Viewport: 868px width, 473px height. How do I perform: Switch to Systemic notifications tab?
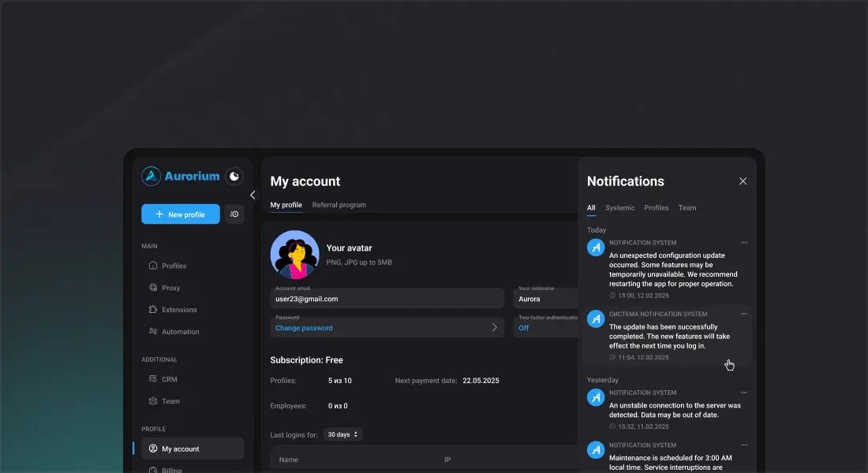(619, 208)
